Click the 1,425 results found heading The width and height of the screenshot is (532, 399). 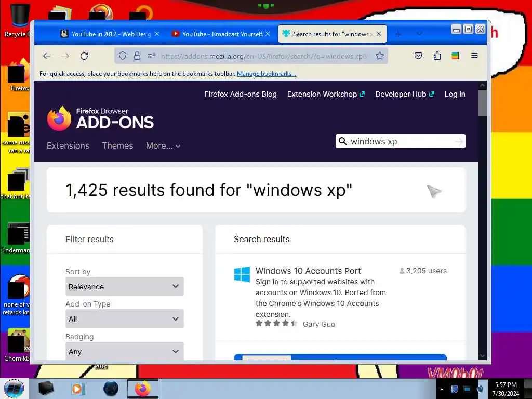coord(209,190)
